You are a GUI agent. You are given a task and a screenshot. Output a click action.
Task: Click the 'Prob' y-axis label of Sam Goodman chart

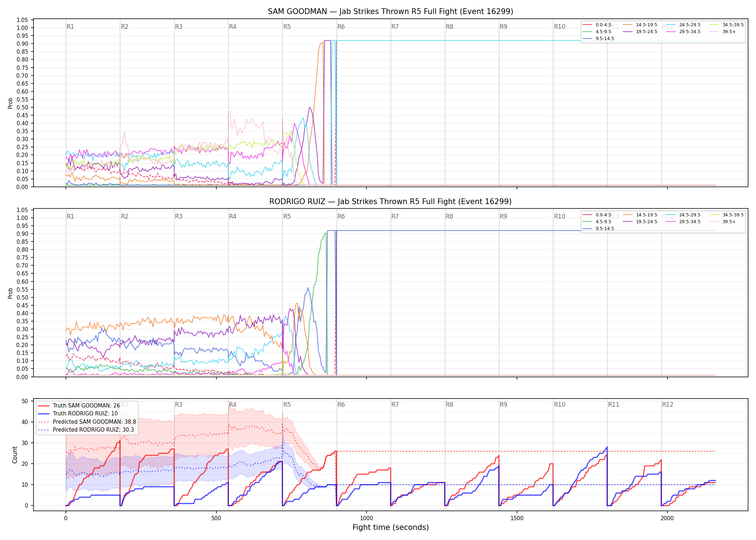point(10,103)
